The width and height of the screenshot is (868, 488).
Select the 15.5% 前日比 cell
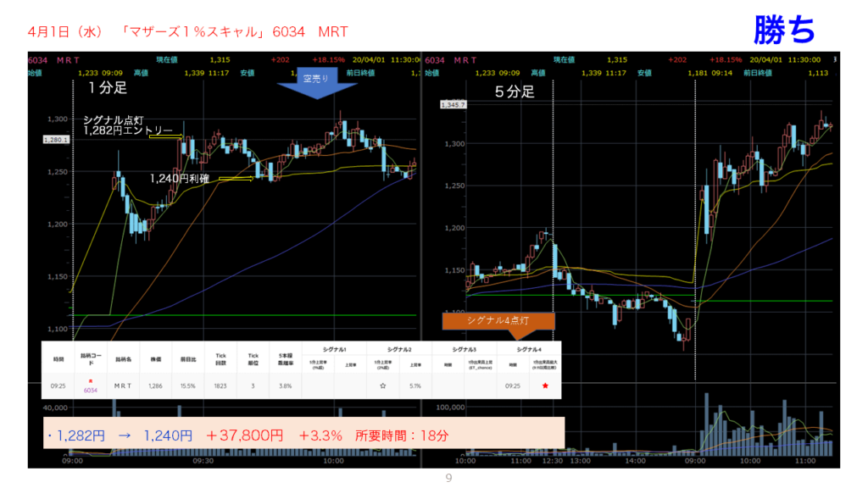click(187, 385)
